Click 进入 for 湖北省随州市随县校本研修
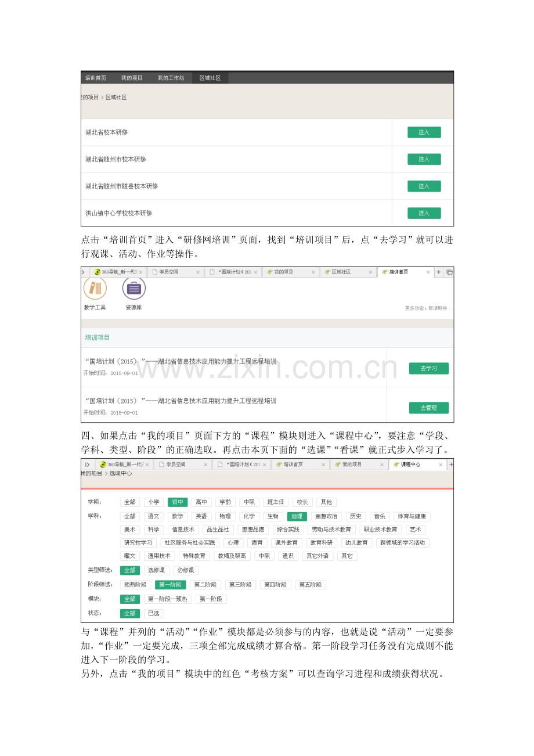Image resolution: width=534 pixels, height=756 pixels. 424,186
